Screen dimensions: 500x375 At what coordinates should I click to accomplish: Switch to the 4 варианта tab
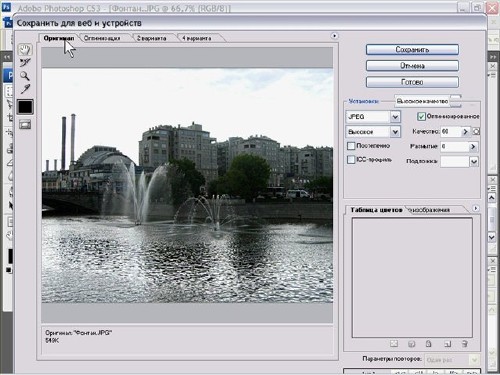coord(197,38)
